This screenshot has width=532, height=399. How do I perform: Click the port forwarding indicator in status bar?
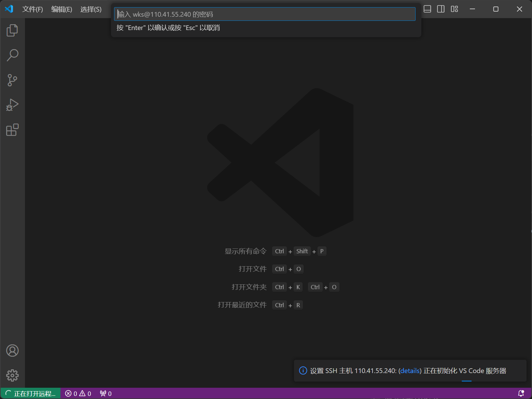click(105, 393)
